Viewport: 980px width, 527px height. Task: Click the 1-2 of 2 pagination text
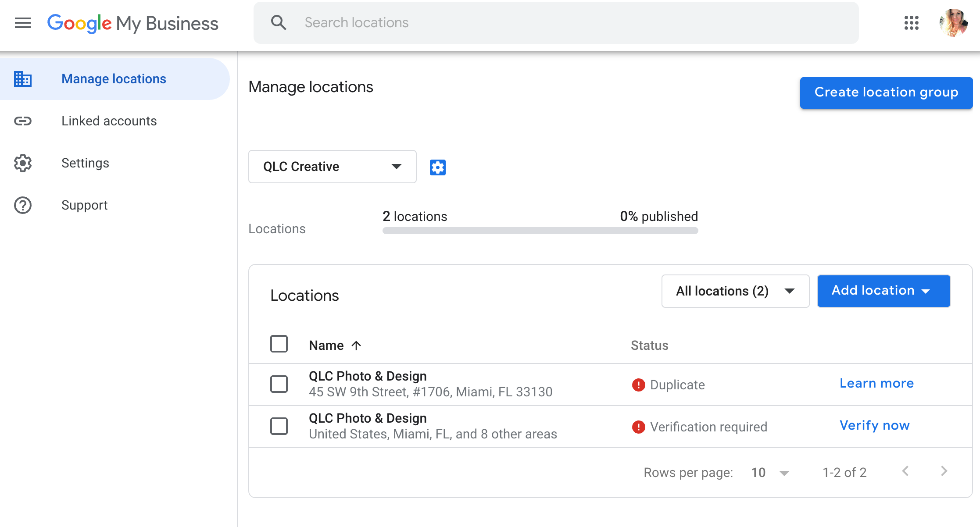[844, 473]
